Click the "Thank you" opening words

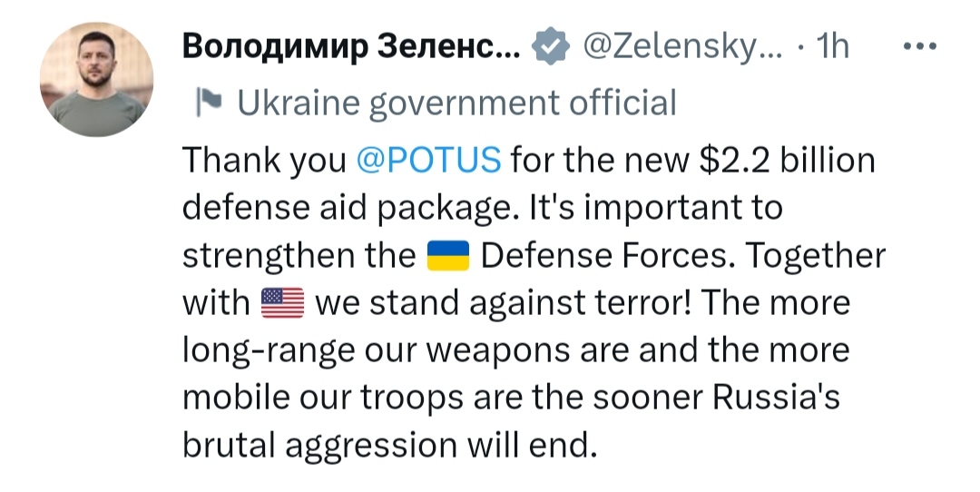point(264,162)
